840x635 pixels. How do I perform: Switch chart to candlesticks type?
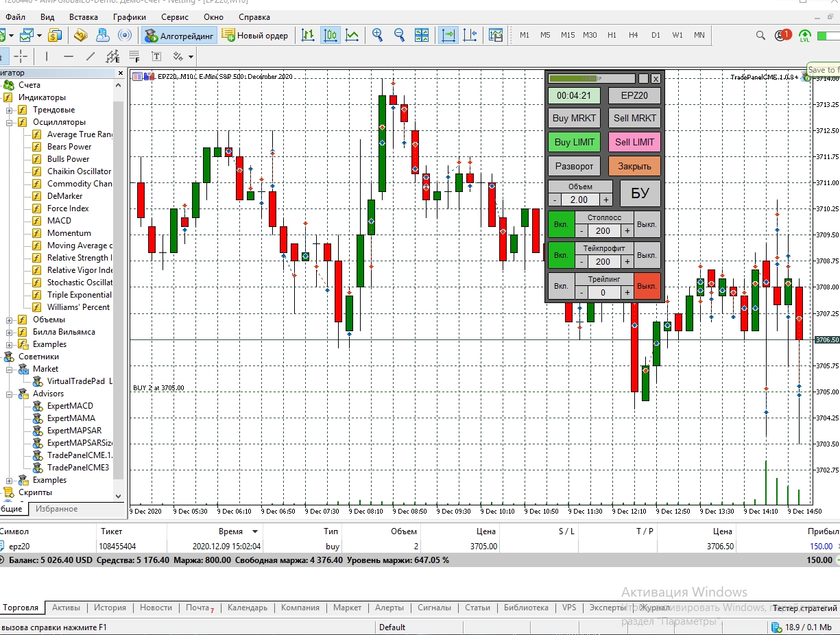(331, 35)
